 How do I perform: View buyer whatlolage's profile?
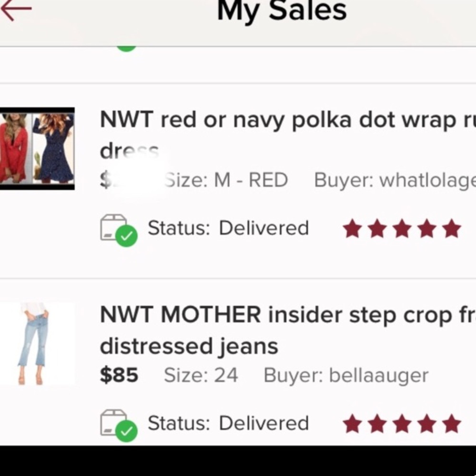pyautogui.click(x=394, y=180)
